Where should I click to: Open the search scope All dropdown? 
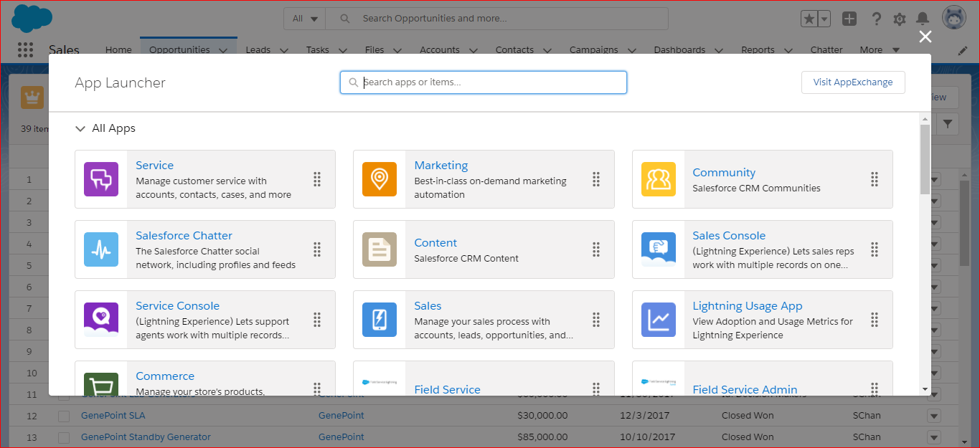(x=305, y=19)
